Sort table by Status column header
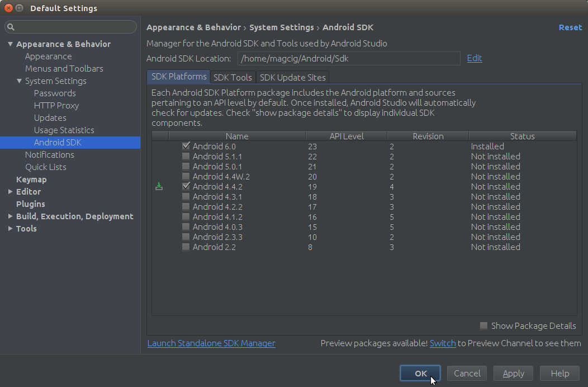 point(523,136)
